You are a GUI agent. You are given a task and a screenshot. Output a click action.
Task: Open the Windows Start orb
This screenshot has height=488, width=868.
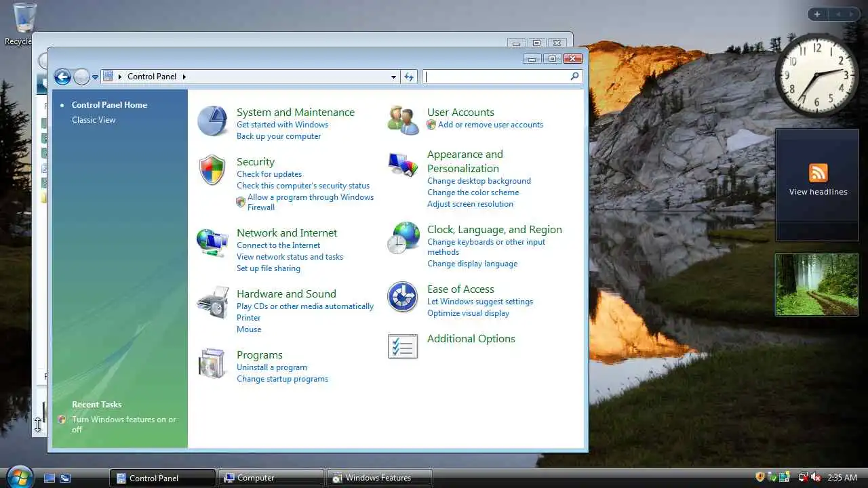pos(19,476)
